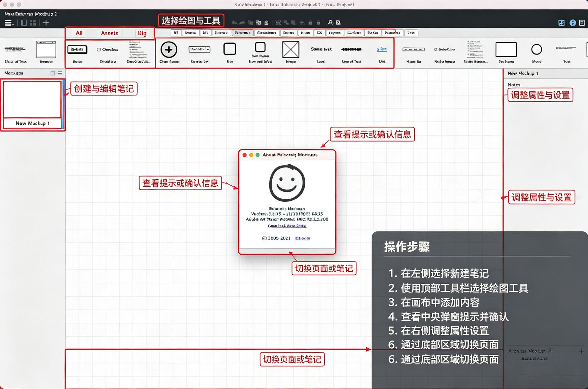The height and width of the screenshot is (389, 588).
Task: Select the Block of Text control
Action: [15, 52]
